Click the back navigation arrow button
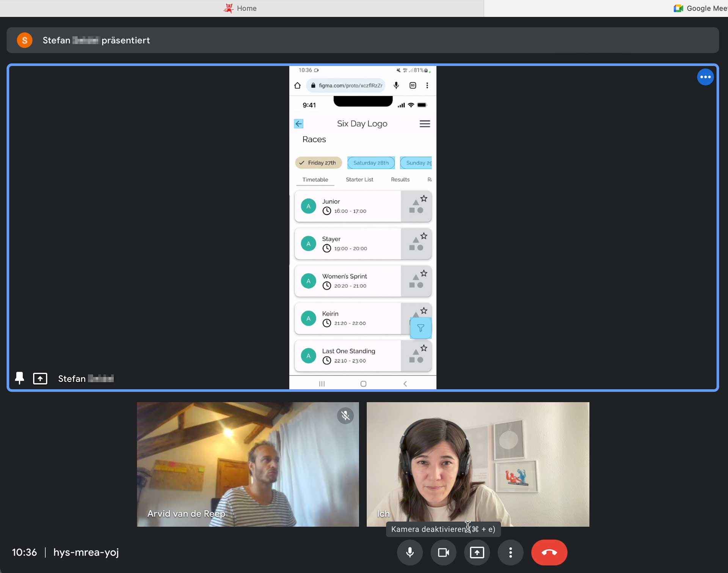This screenshot has height=573, width=728. tap(298, 124)
